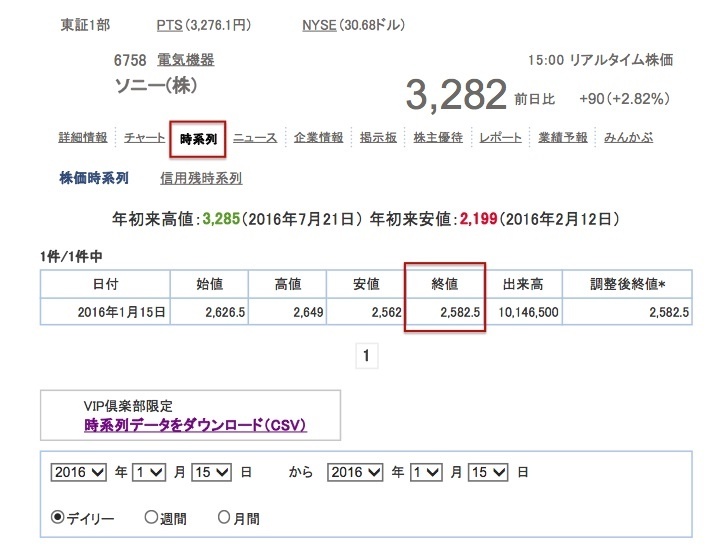Screen dimensions: 706x550
Task: Open the end month dropdown
Action: [x=426, y=472]
